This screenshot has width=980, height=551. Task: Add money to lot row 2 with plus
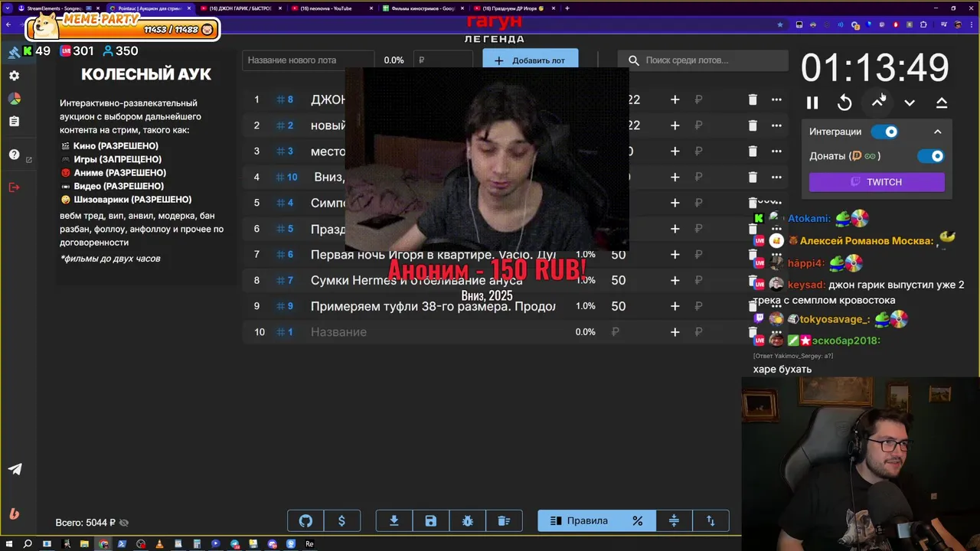tap(675, 126)
